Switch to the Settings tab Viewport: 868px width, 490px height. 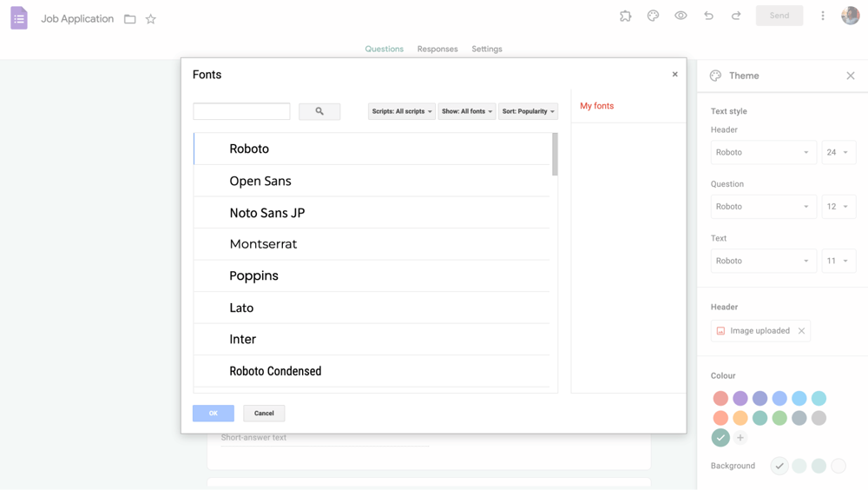point(487,49)
